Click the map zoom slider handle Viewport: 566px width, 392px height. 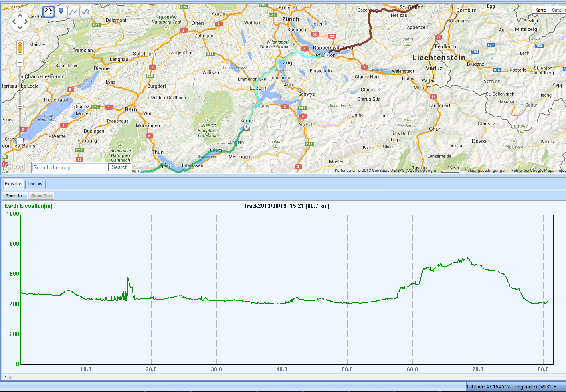(x=20, y=106)
